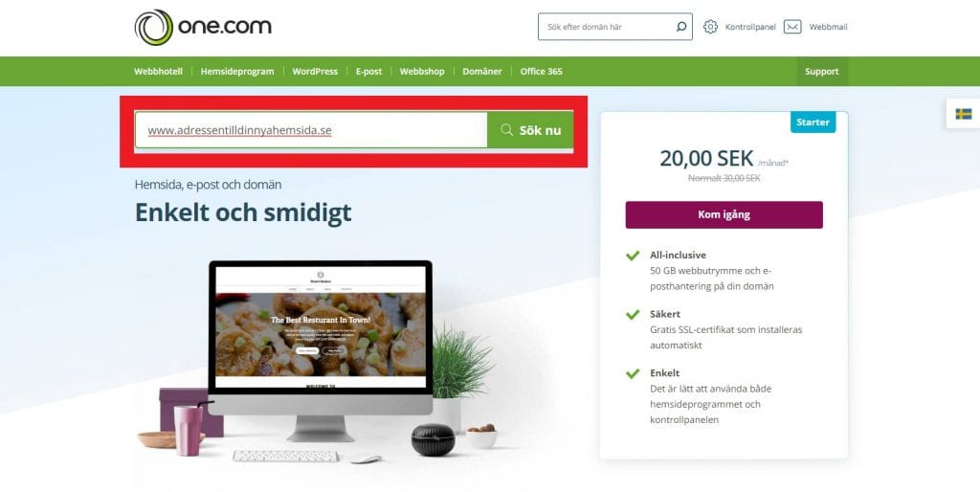Click the Kom igång button

(x=724, y=214)
